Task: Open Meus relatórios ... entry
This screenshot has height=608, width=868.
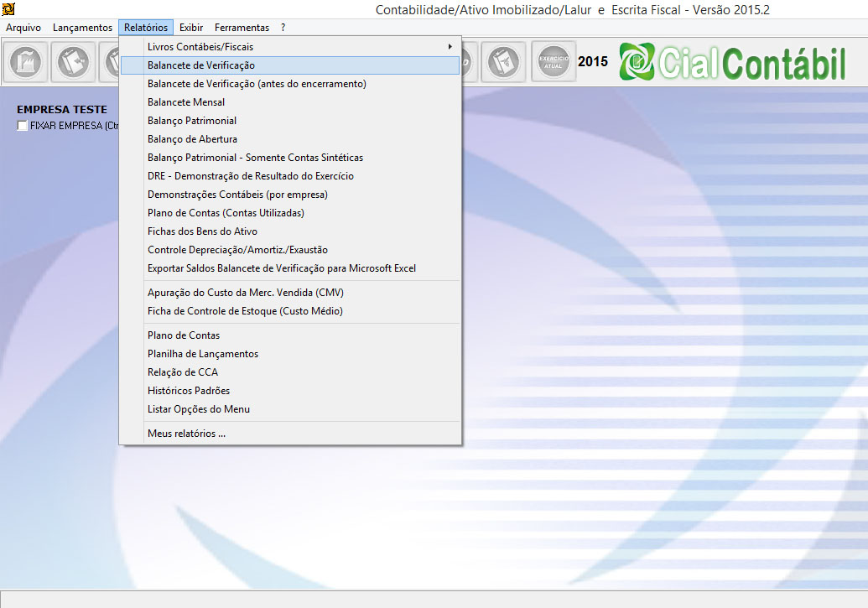Action: 186,434
